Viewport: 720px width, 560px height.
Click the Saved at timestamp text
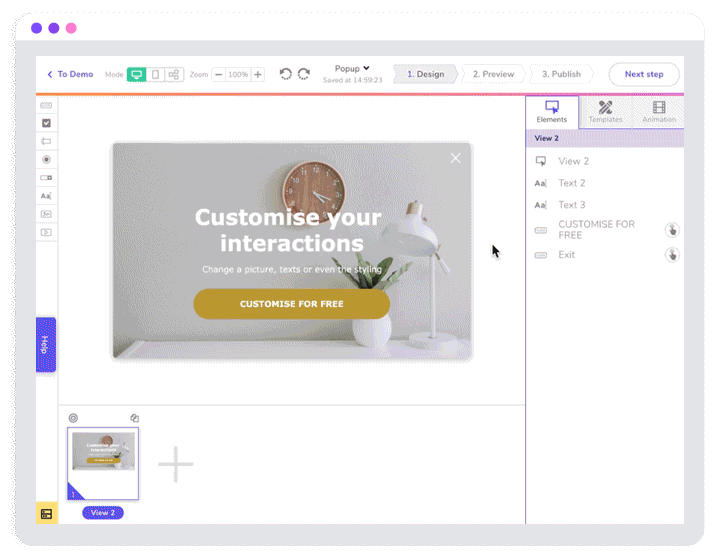[352, 80]
